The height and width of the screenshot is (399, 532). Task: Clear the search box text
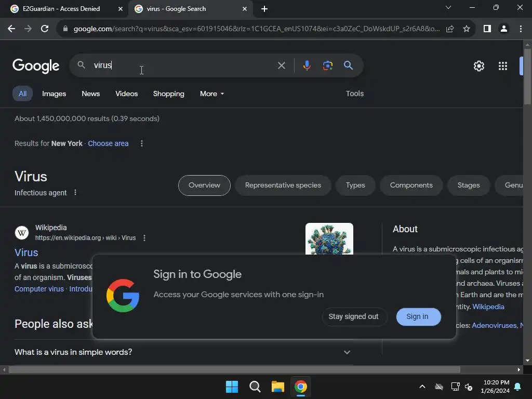point(281,65)
